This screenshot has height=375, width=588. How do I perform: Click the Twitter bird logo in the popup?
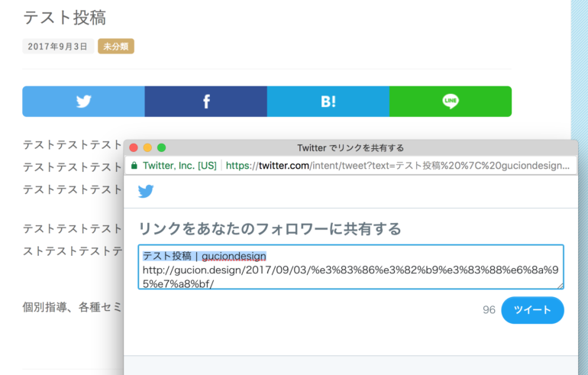coord(146,191)
